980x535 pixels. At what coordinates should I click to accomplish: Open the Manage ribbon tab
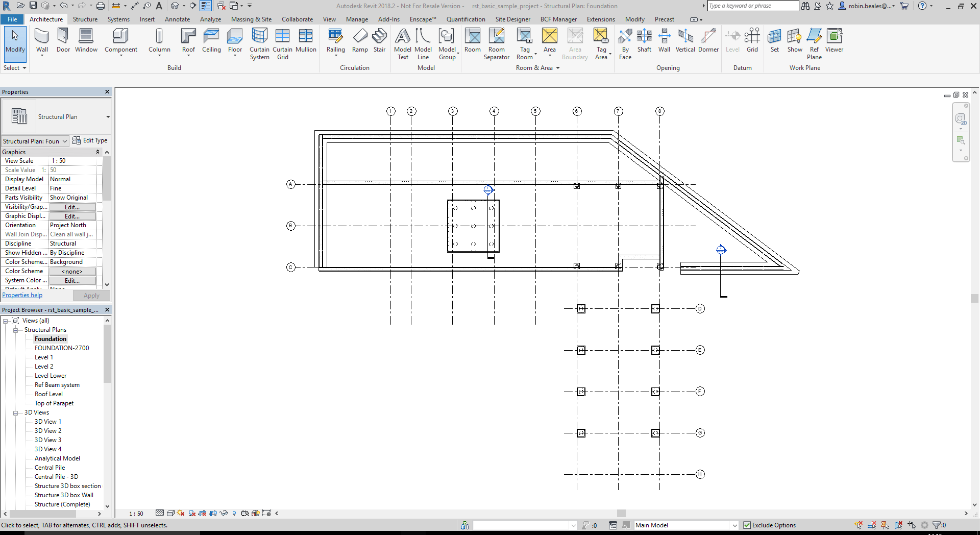(x=357, y=19)
